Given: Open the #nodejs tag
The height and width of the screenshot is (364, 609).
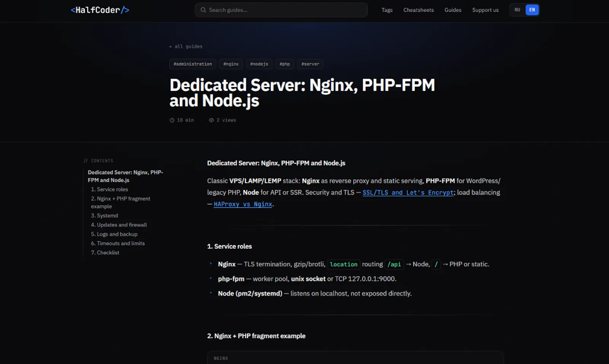Looking at the screenshot, I should pyautogui.click(x=259, y=64).
